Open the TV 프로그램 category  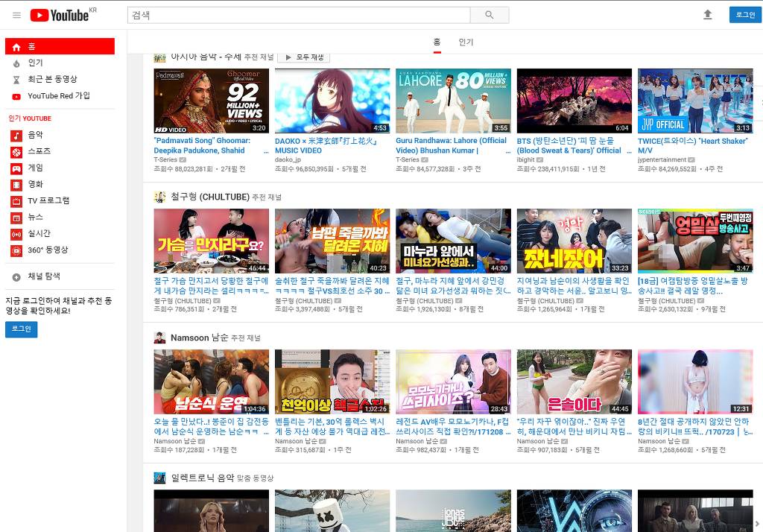(42, 200)
